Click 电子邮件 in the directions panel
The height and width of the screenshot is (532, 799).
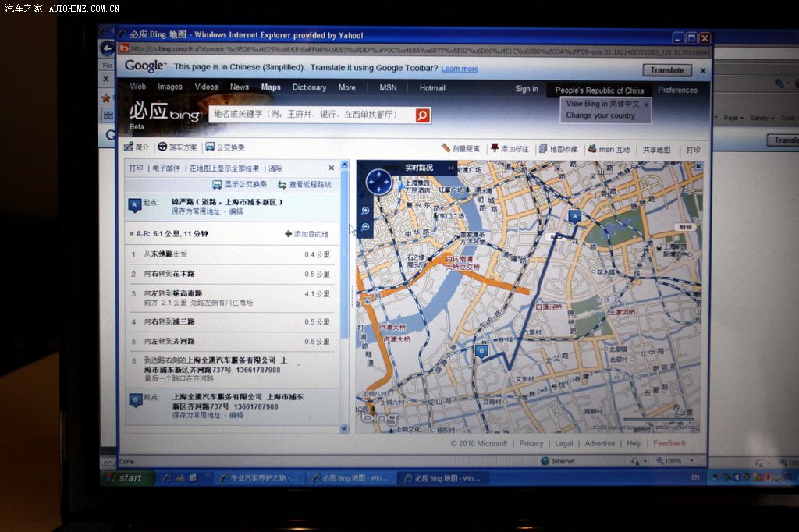pyautogui.click(x=166, y=168)
